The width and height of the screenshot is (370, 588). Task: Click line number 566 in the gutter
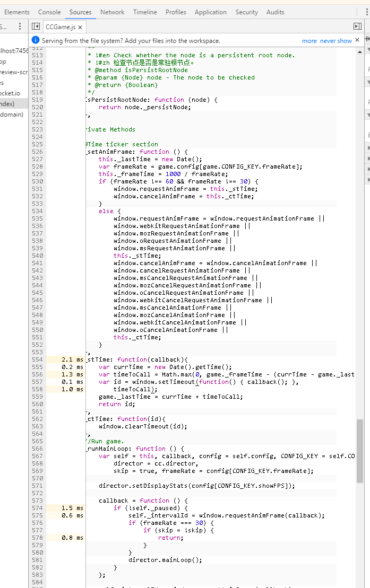coord(37,449)
